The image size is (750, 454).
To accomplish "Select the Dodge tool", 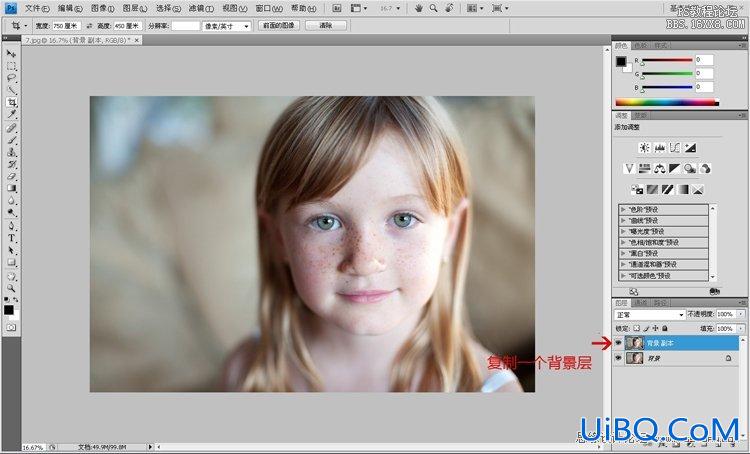I will [11, 213].
